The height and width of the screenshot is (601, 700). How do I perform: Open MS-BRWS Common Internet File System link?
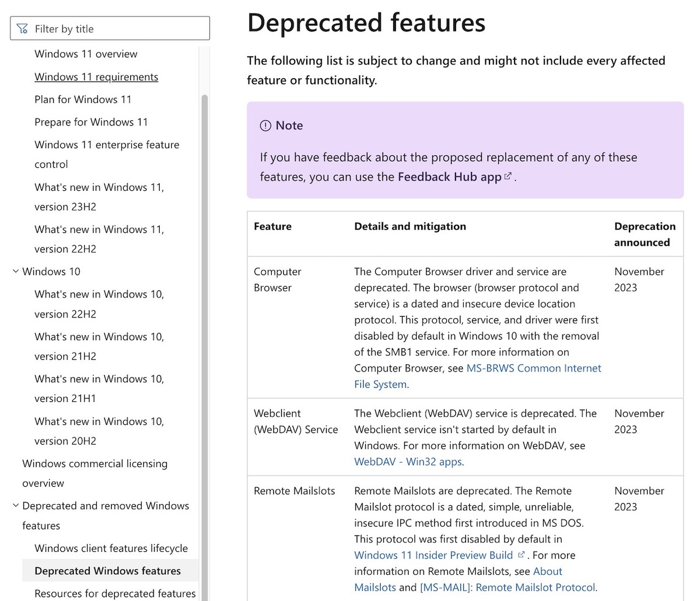click(478, 376)
